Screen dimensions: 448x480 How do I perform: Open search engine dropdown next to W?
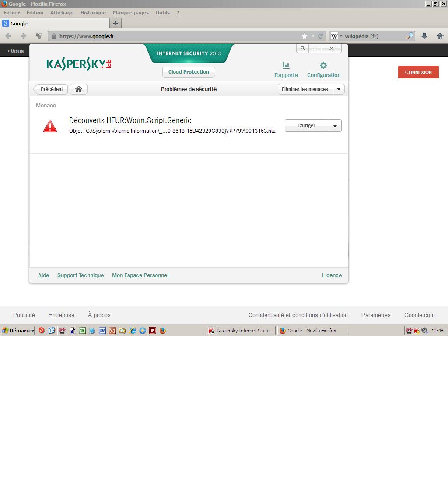[x=341, y=36]
